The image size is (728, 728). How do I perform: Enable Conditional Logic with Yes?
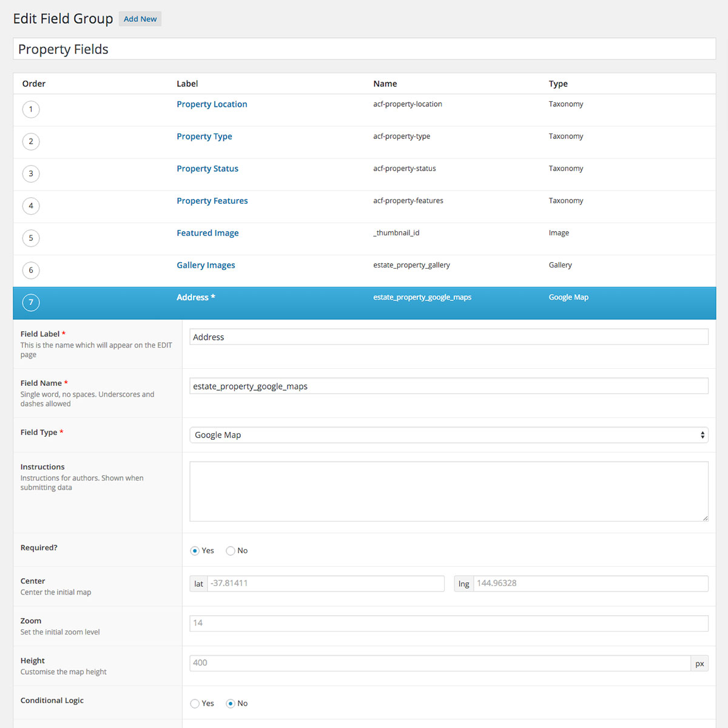195,704
